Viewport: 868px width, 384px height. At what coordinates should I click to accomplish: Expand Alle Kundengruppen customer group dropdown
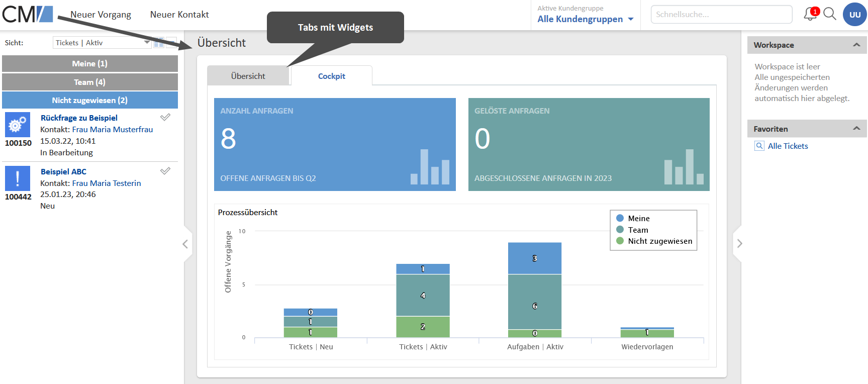585,19
